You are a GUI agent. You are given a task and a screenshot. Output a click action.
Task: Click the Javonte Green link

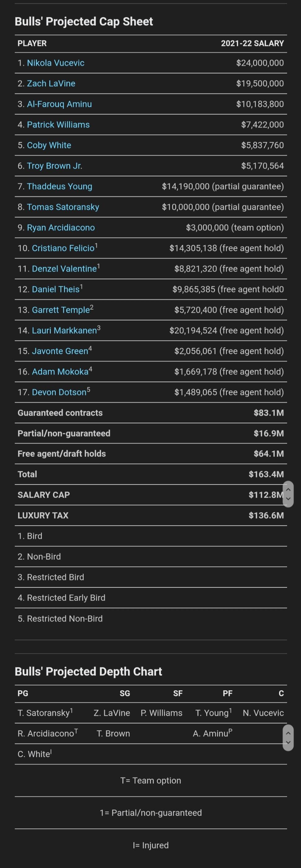pyautogui.click(x=60, y=351)
